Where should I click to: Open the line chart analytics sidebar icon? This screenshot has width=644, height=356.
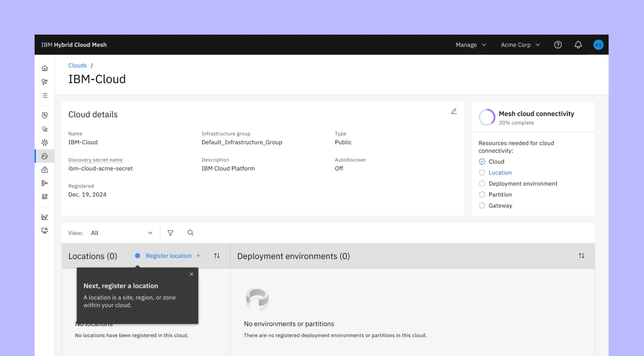45,217
